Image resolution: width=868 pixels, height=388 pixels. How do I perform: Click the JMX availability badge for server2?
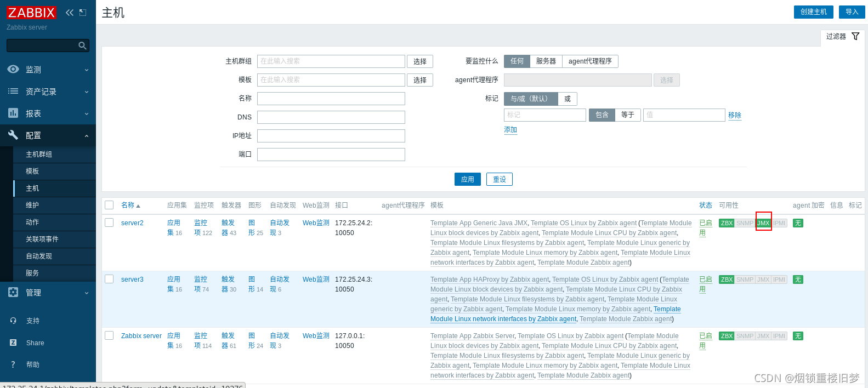coord(763,223)
